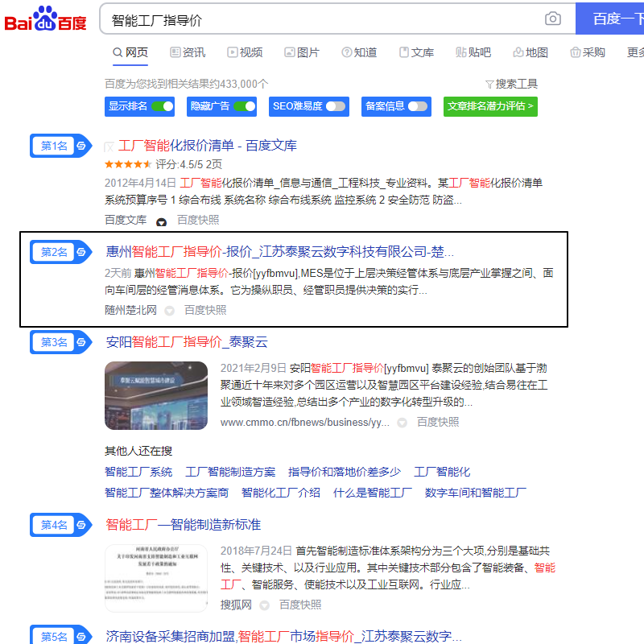The height and width of the screenshot is (644, 644).
Task: Click rank 5 badge link icon
Action: [81, 636]
